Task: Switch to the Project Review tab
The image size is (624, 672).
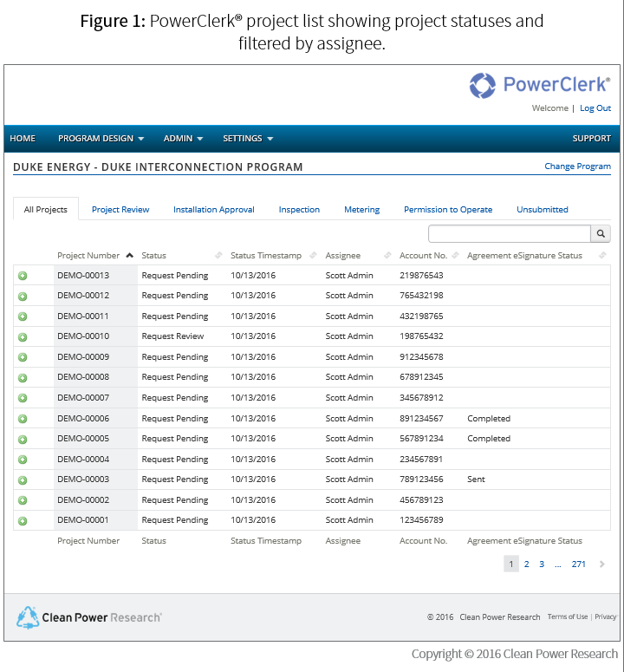Action: tap(120, 210)
